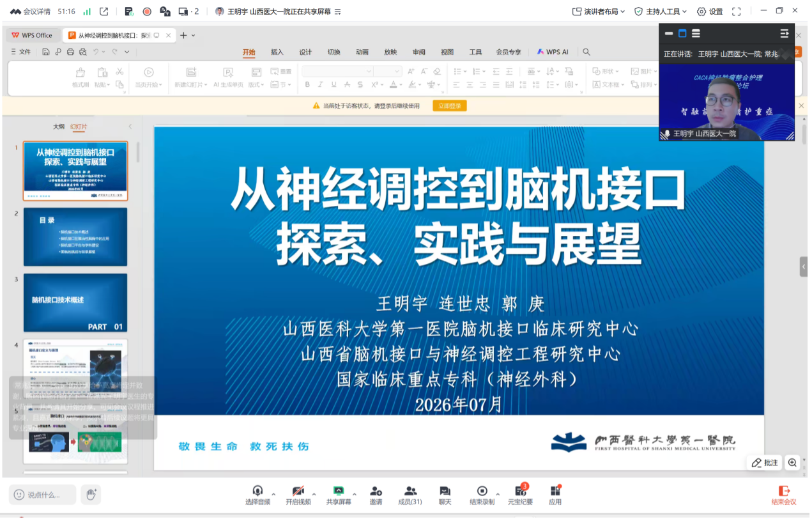
Task: Select stacked list video layout icon
Action: click(696, 33)
